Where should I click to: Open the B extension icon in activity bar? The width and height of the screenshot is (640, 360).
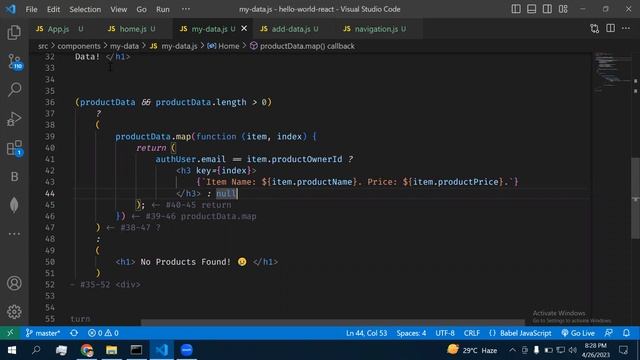tap(14, 176)
